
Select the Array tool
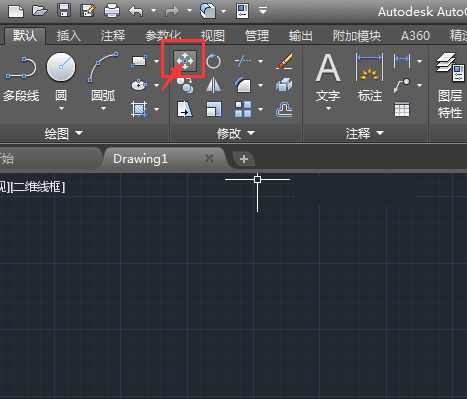[243, 109]
